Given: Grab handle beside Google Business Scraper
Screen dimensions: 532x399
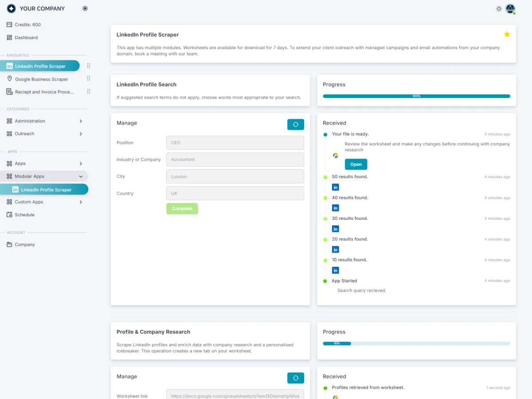Looking at the screenshot, I should click(89, 78).
